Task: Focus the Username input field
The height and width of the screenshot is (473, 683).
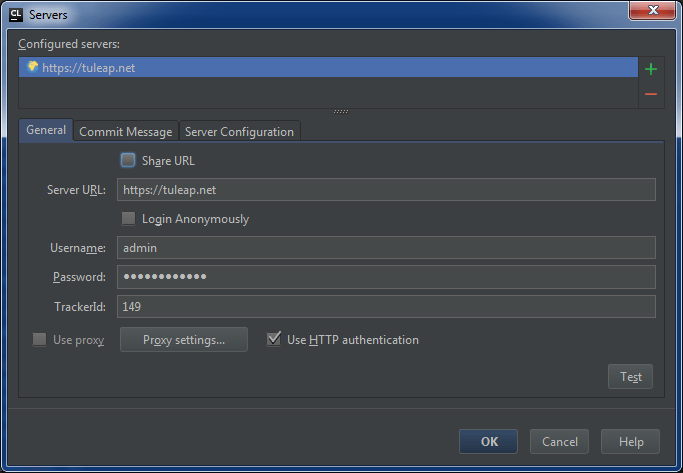Action: coord(385,248)
